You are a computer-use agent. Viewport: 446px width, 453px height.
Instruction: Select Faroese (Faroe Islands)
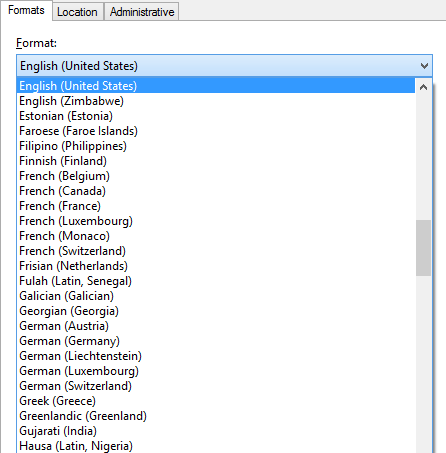tap(216, 131)
